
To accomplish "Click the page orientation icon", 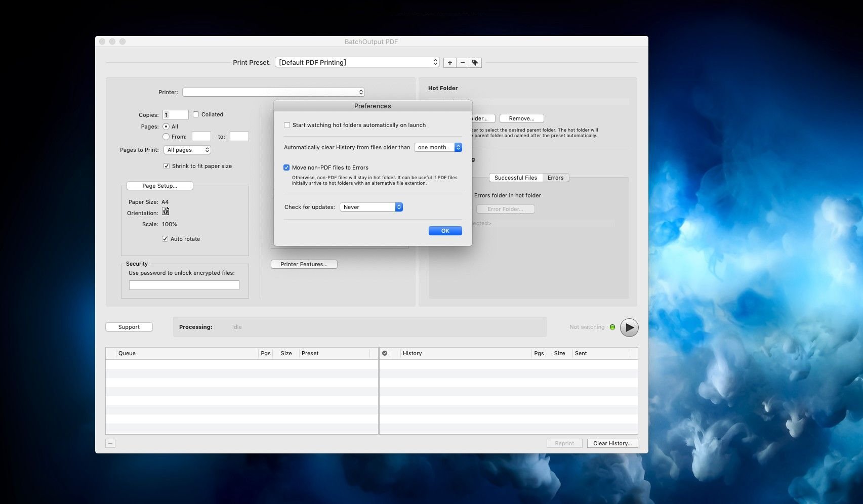I will (166, 212).
